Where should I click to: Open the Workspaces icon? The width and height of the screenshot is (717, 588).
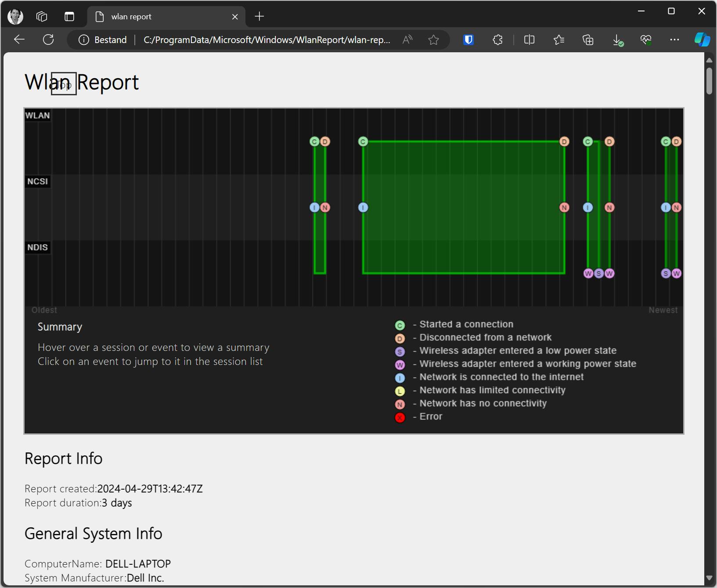(42, 17)
